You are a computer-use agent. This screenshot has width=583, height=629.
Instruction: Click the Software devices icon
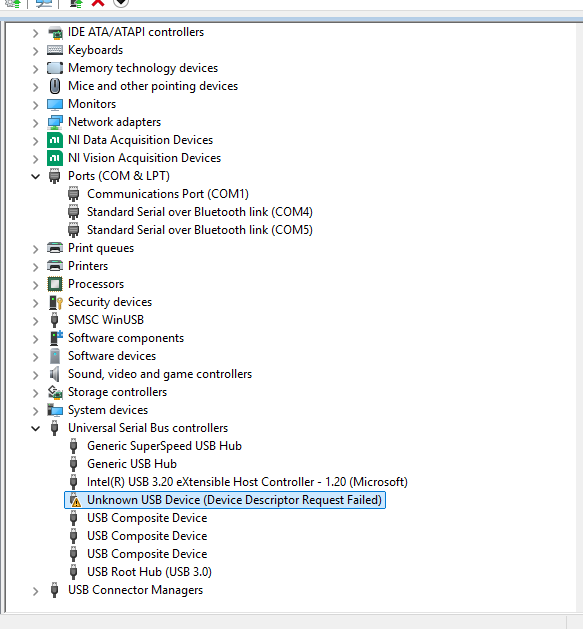click(55, 356)
